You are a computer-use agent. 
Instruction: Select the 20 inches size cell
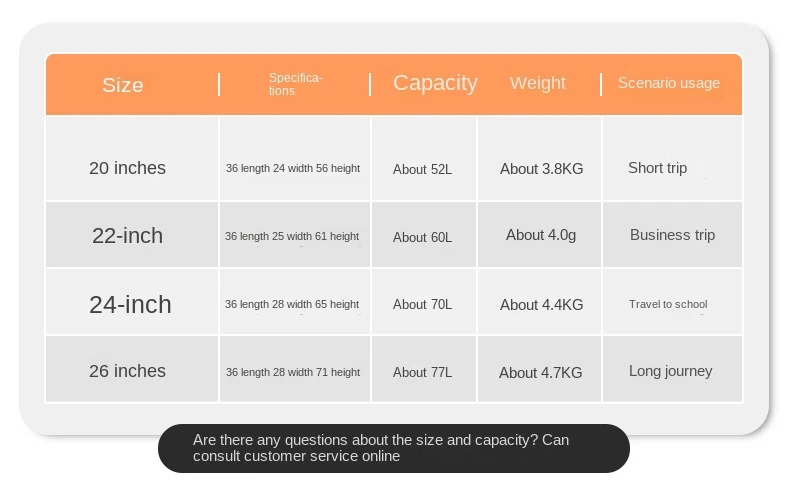[x=128, y=168]
